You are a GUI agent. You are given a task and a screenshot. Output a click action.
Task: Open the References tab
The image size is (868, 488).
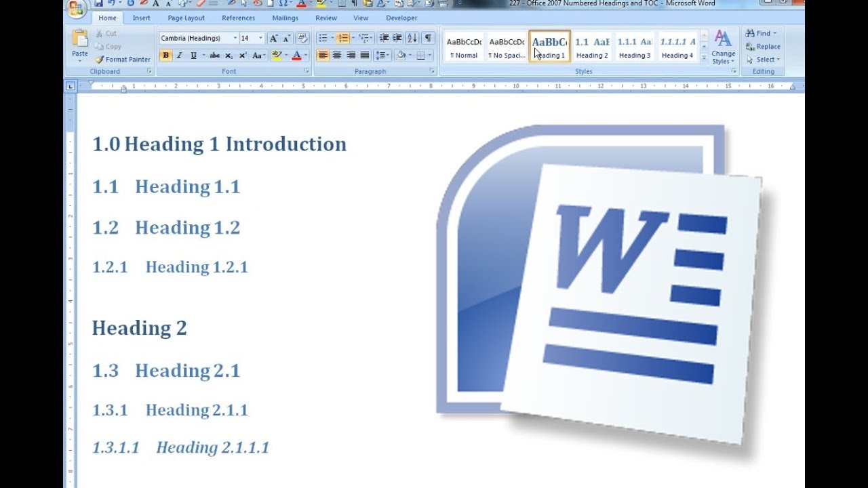pos(239,18)
